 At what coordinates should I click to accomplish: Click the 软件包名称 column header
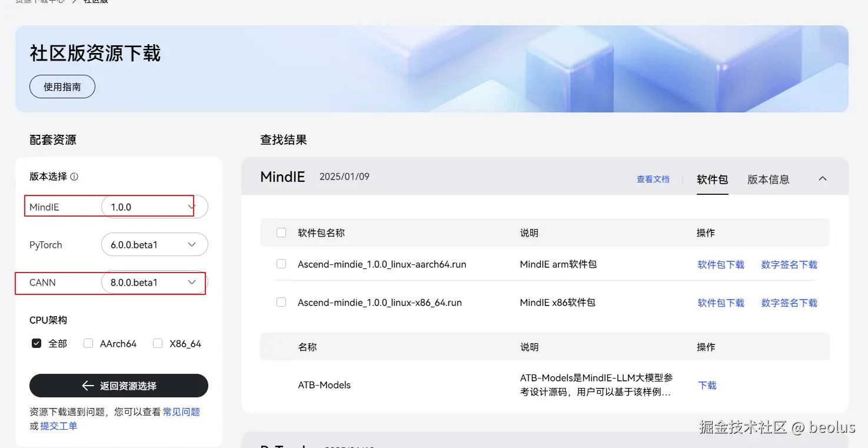pos(321,233)
